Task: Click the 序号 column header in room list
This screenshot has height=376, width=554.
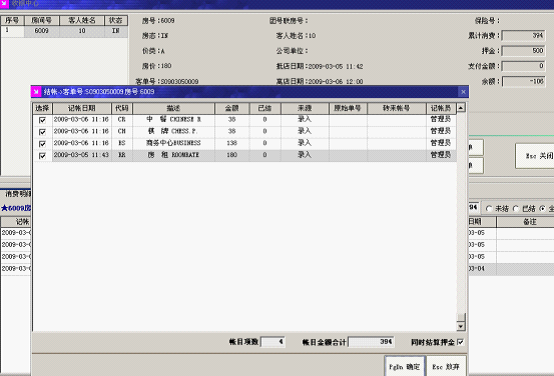Action: coord(12,20)
